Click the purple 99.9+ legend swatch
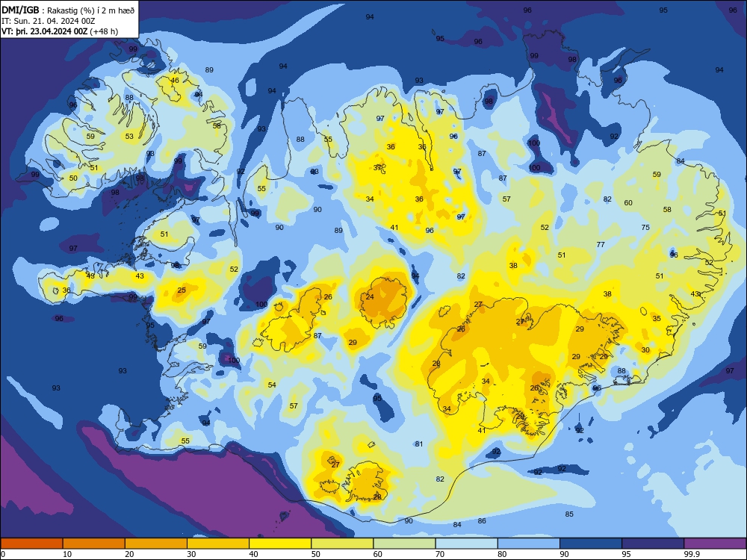747x560 pixels. point(715,544)
